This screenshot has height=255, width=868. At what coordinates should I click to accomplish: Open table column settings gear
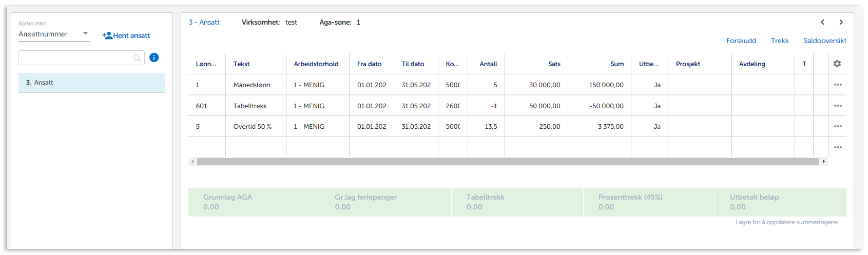click(837, 64)
